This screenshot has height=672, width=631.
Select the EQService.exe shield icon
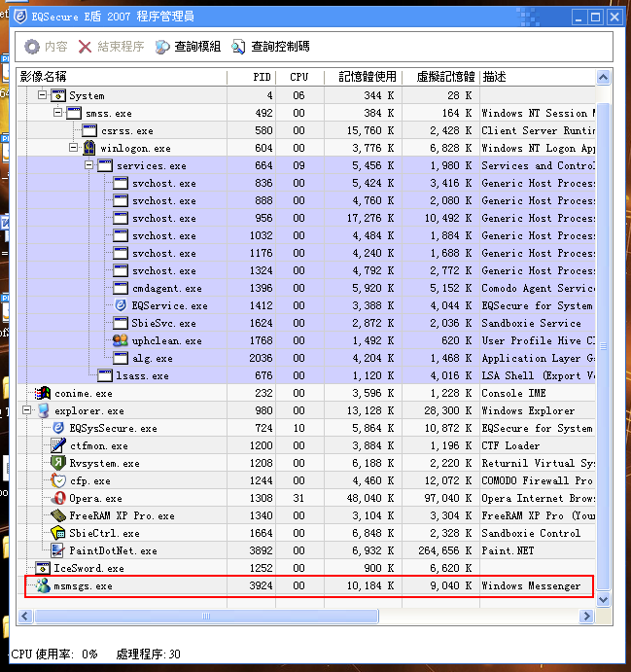[121, 305]
